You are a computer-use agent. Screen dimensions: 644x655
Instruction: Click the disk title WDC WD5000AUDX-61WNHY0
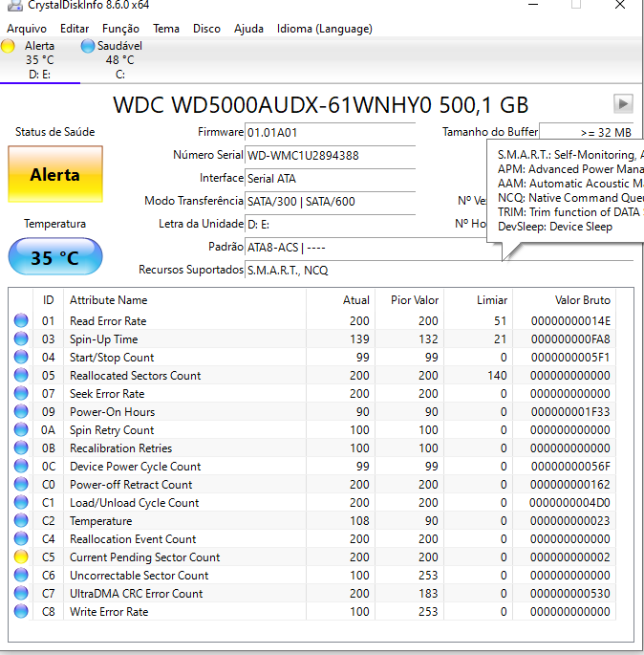pyautogui.click(x=321, y=105)
